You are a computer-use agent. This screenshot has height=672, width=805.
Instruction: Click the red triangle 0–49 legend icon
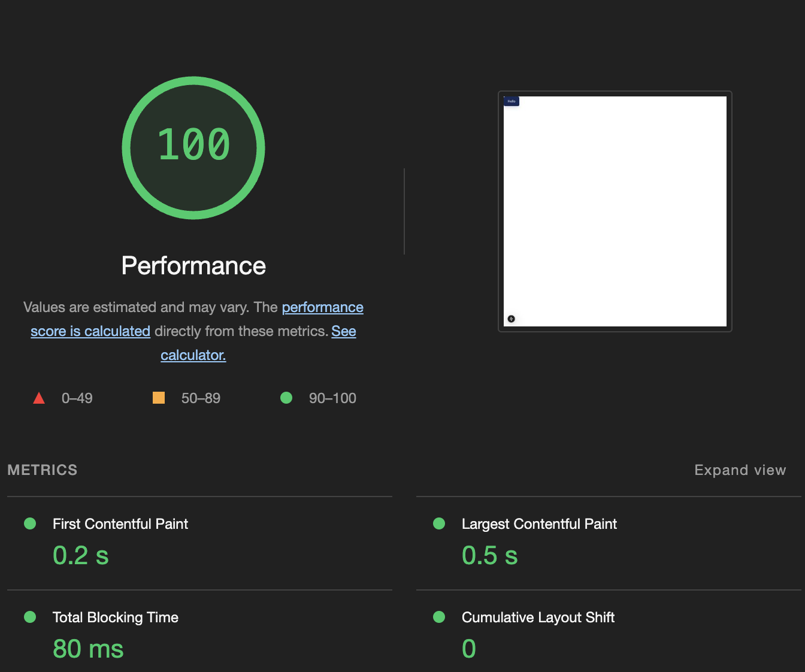click(x=39, y=398)
